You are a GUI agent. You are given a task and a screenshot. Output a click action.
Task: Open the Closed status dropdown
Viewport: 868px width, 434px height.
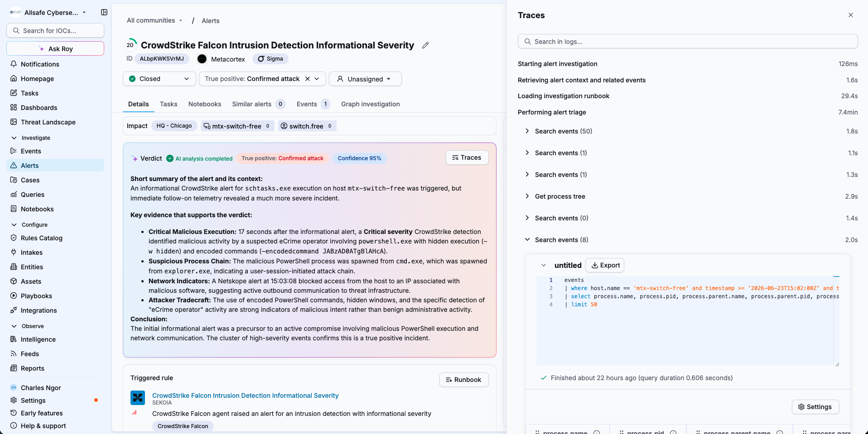159,79
